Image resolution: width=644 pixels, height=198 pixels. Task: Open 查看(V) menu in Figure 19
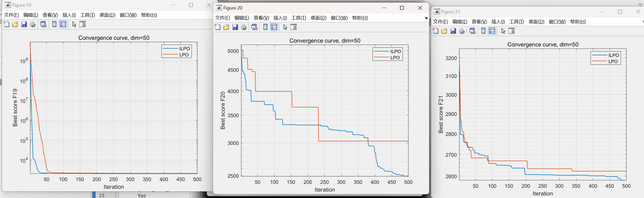pyautogui.click(x=50, y=15)
